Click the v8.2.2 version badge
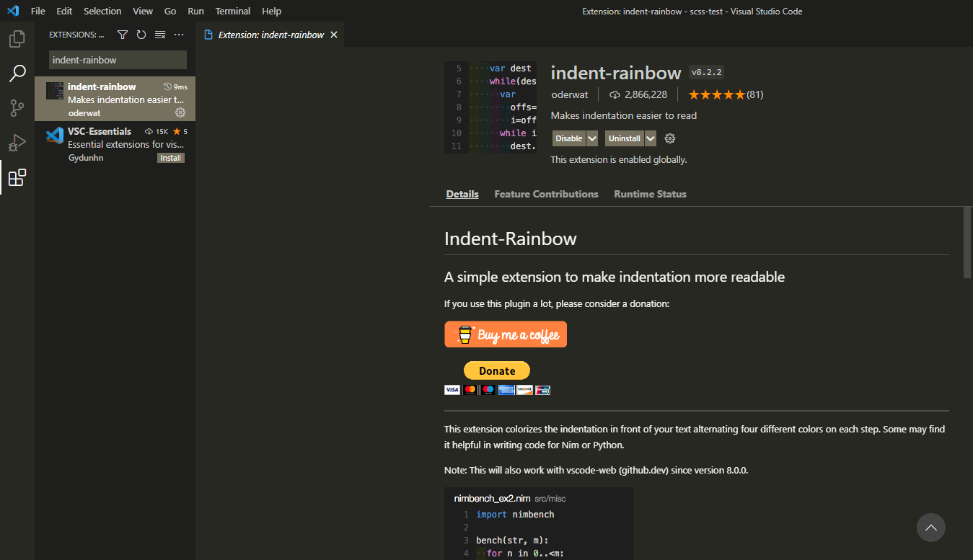The width and height of the screenshot is (973, 560). click(x=707, y=72)
